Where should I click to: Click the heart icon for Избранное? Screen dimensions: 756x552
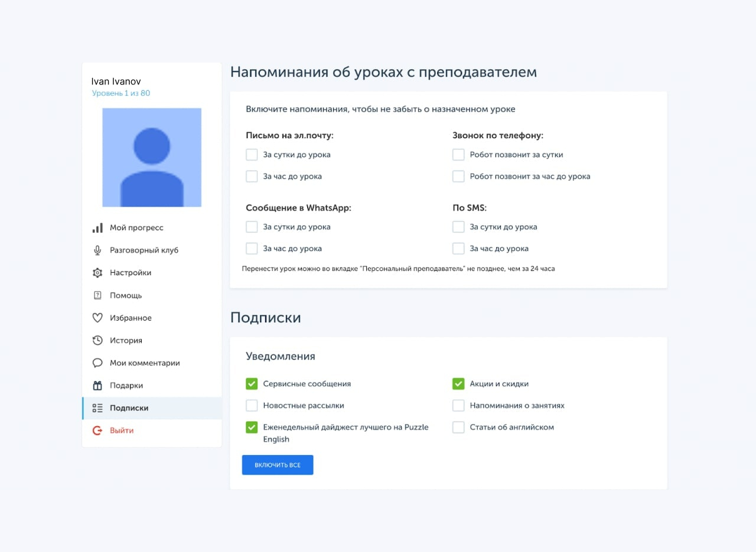97,318
